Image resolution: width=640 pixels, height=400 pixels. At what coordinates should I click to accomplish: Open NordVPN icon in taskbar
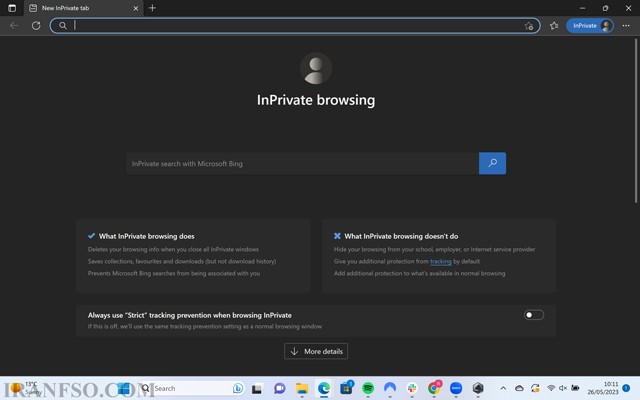[x=390, y=388]
